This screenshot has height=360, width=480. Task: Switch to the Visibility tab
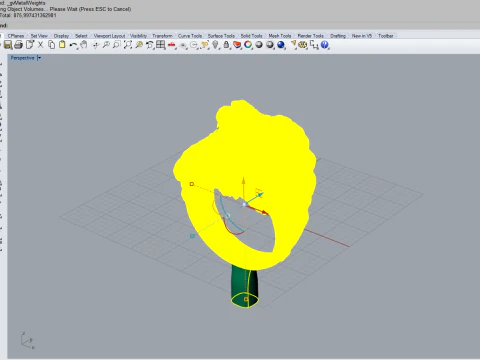click(x=138, y=36)
